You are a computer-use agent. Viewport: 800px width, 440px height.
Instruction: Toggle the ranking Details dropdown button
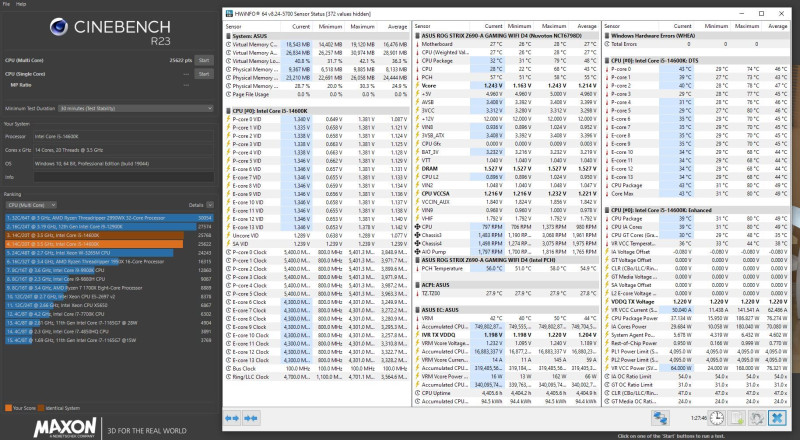[x=210, y=205]
